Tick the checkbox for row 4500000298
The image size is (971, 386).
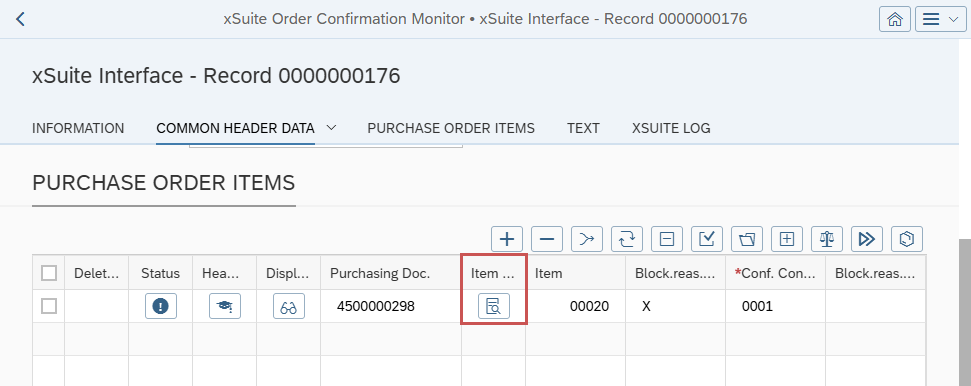[49, 305]
